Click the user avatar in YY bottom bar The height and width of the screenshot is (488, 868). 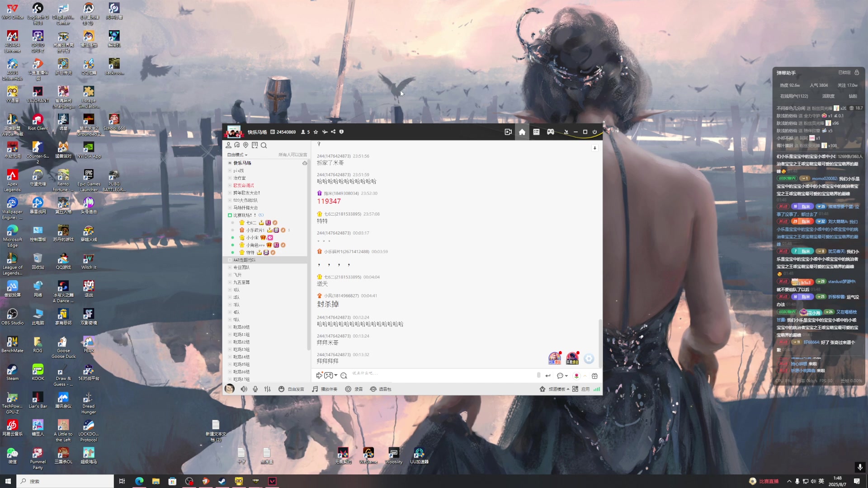point(230,389)
